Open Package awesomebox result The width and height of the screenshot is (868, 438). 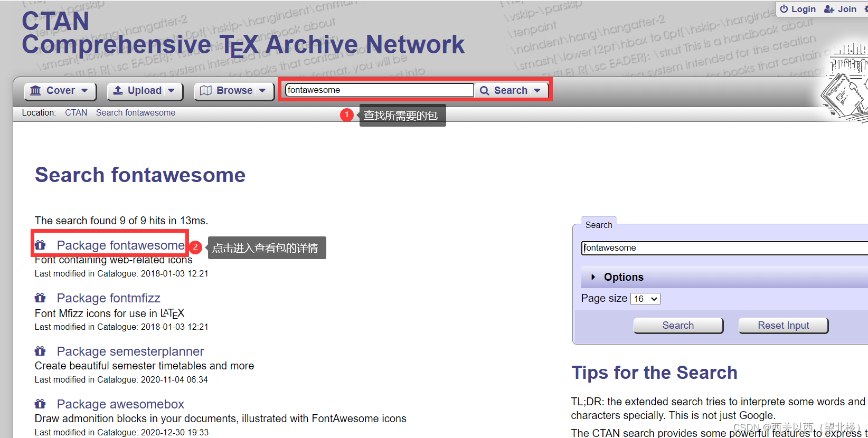pyautogui.click(x=120, y=404)
